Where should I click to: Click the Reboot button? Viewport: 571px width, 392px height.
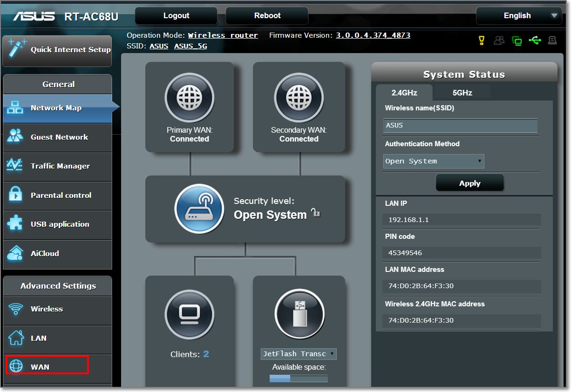pos(267,16)
